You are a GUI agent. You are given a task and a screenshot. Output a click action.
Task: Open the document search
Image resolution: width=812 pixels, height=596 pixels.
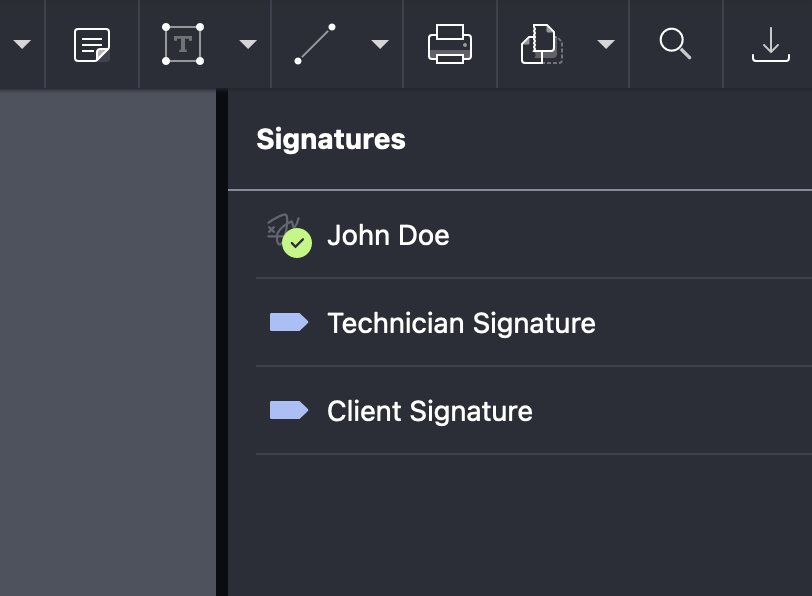tap(676, 44)
